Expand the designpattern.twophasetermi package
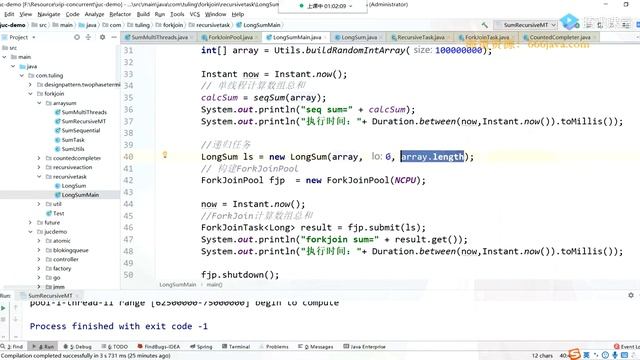Screen dimensions: 640x360 [31, 85]
